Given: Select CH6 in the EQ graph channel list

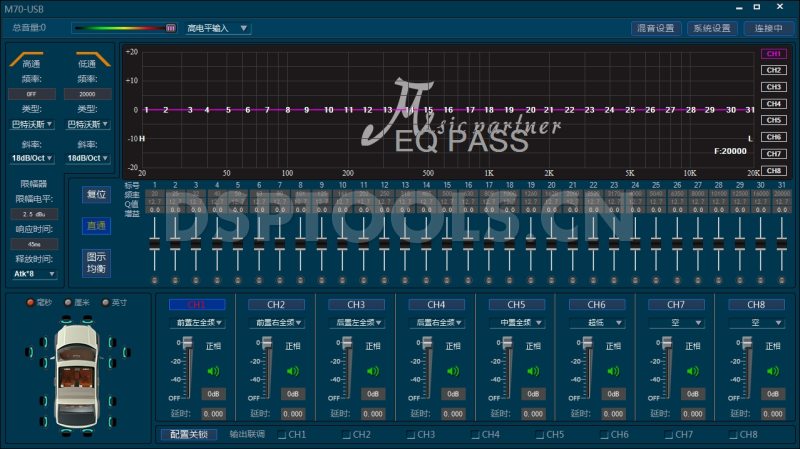Looking at the screenshot, I should point(773,137).
